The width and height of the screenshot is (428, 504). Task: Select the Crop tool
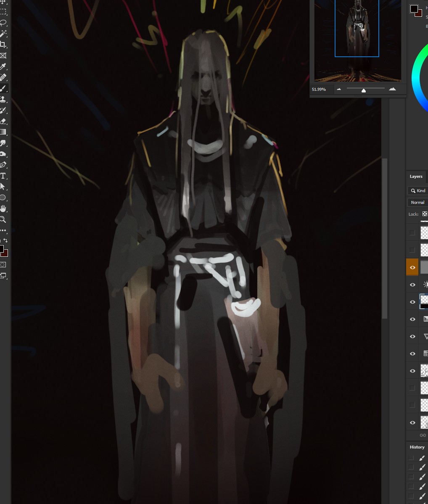3,44
